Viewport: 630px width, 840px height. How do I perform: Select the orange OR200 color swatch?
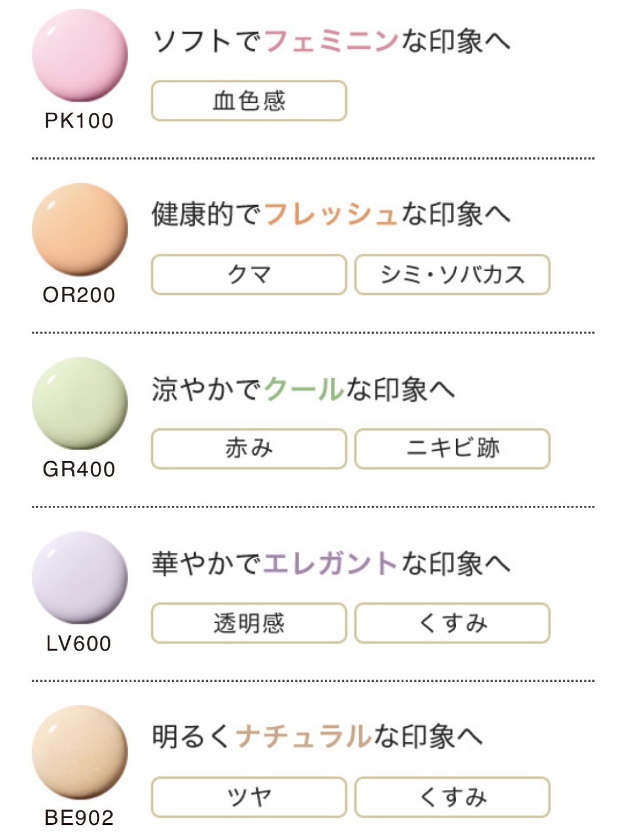click(80, 229)
